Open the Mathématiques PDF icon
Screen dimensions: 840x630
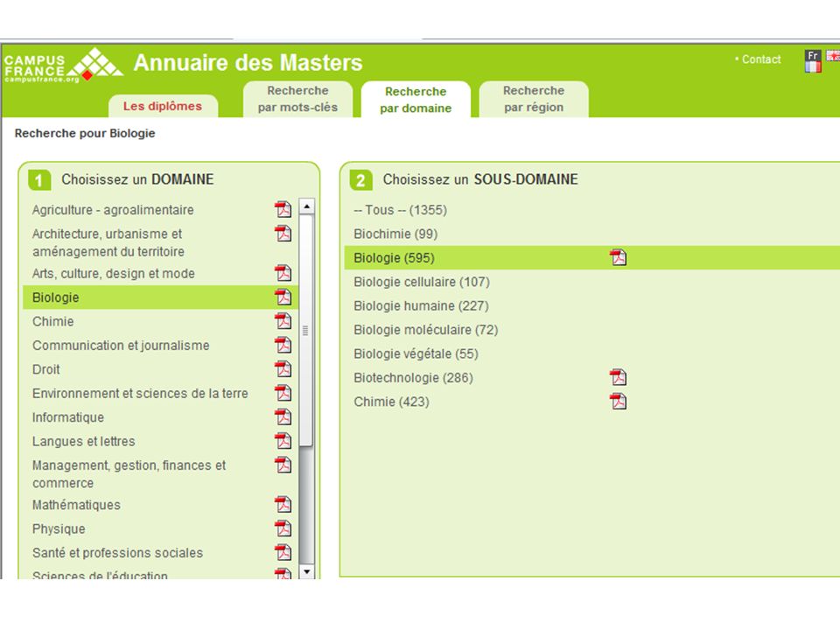(x=283, y=505)
